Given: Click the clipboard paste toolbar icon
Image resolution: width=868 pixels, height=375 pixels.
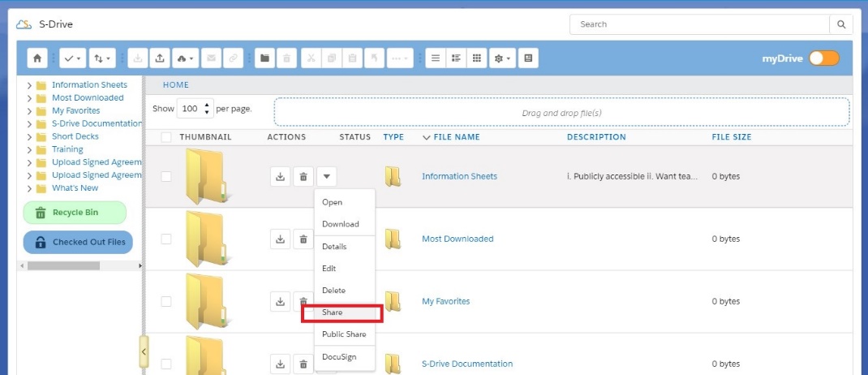Looking at the screenshot, I should [353, 58].
